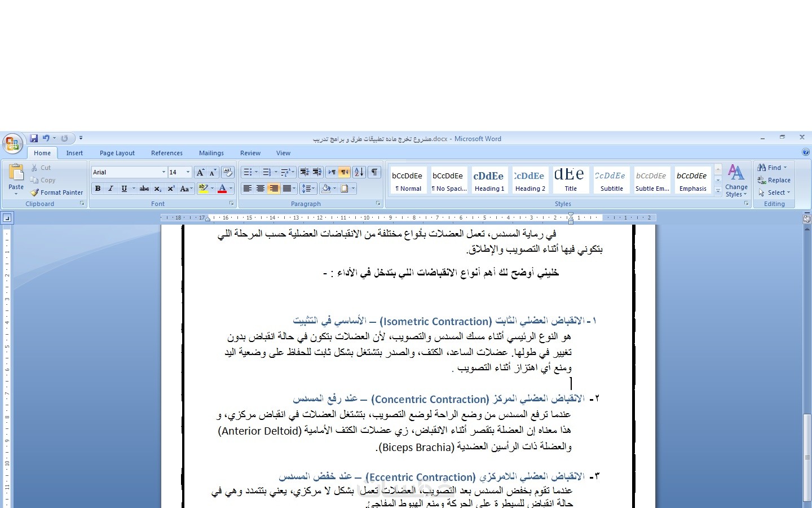Viewport: 812px width, 508px height.
Task: Switch to the Page Layout tab
Action: coord(117,153)
